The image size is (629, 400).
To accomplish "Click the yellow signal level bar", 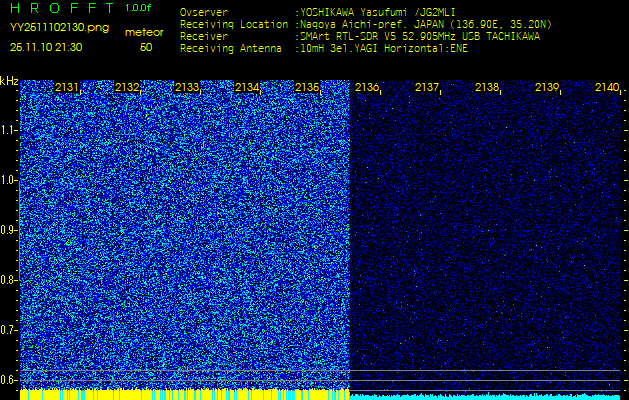I will 185,394.
